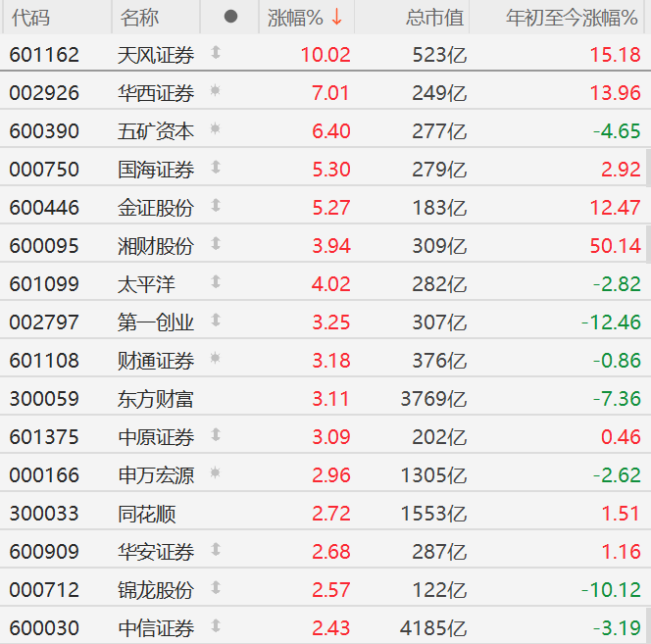Click the star icon beside 财通证券

point(215,358)
